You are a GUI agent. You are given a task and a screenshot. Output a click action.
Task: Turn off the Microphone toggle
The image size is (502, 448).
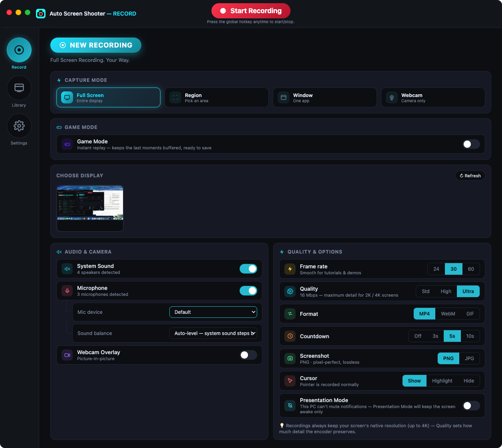click(248, 291)
